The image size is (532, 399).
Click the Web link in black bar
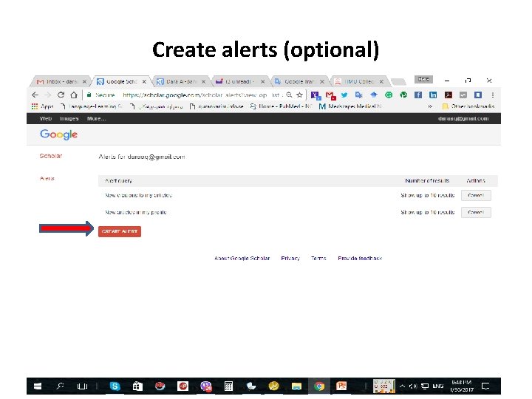coord(46,119)
